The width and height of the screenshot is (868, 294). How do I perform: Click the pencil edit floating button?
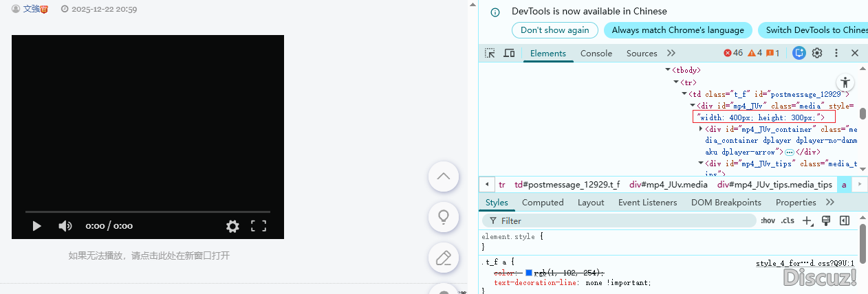point(444,258)
